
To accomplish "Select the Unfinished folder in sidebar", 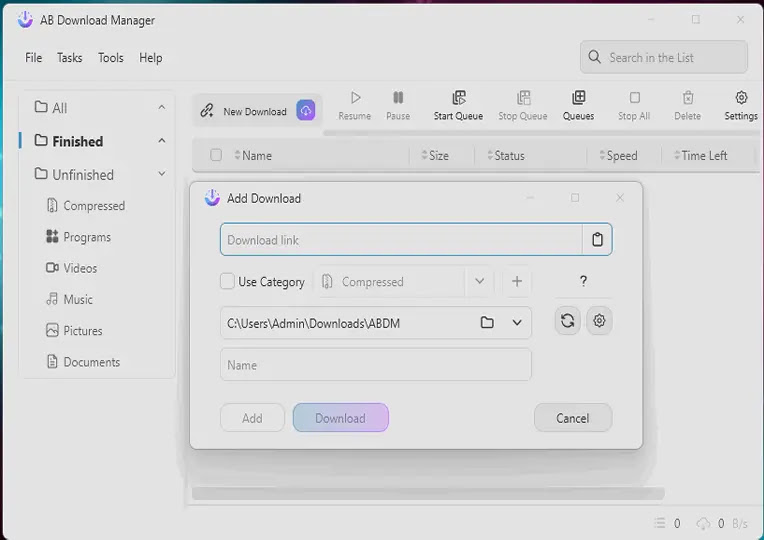I will [74, 174].
